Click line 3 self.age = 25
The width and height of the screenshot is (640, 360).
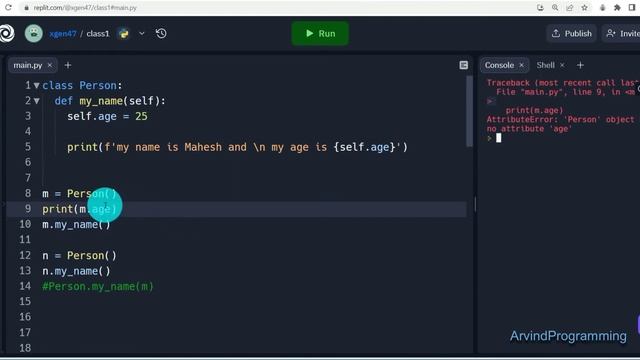click(x=107, y=116)
